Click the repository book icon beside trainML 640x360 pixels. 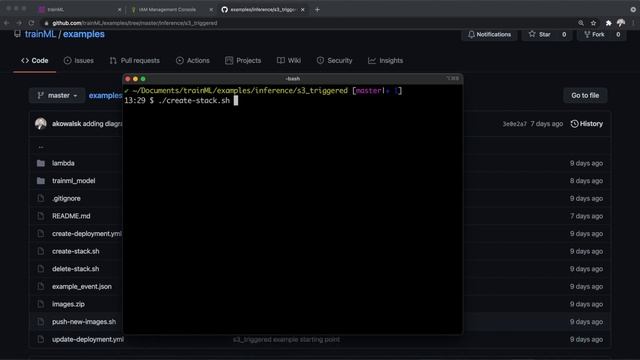[17, 34]
